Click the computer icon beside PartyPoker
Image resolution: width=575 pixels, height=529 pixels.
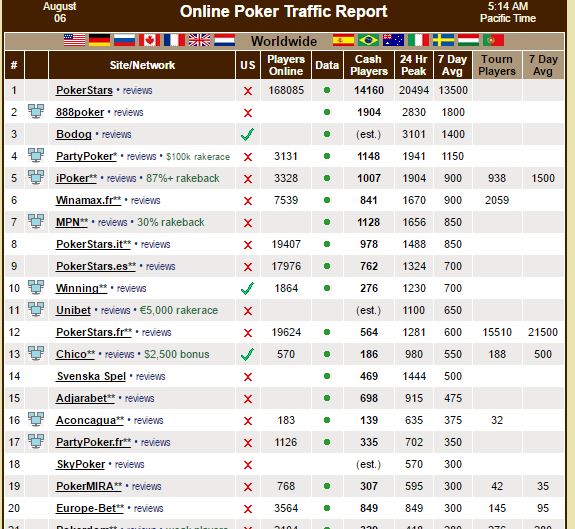coord(36,155)
